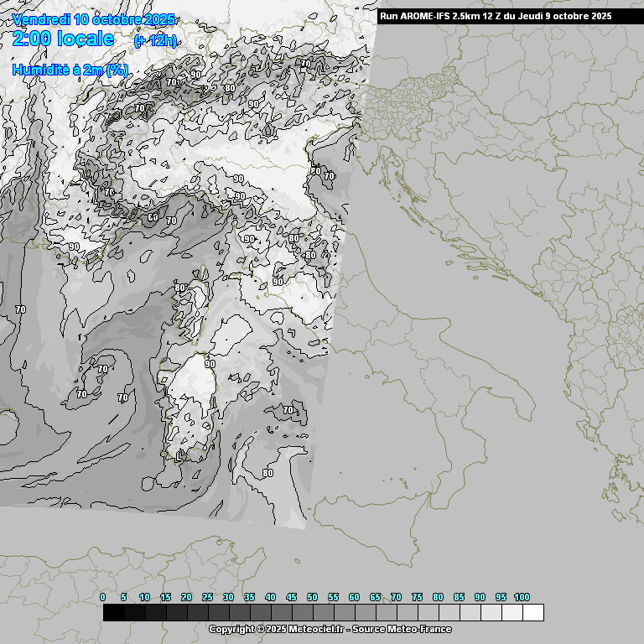Click the 80 contour label on Corsica
The image size is (644, 644).
(x=179, y=288)
